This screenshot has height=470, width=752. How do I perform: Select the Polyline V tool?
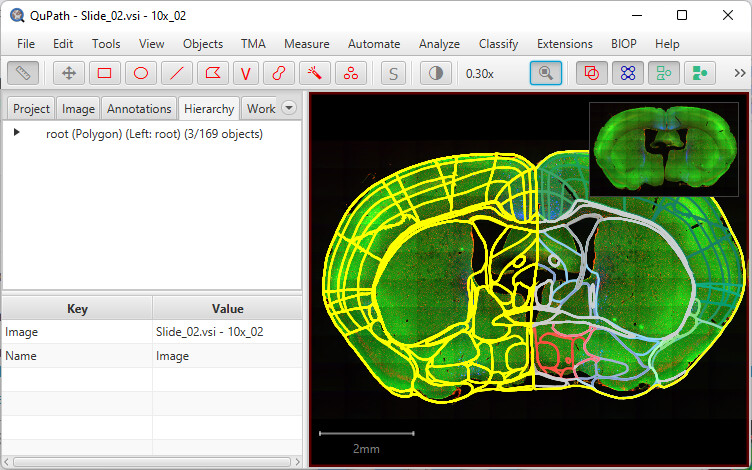click(x=246, y=73)
